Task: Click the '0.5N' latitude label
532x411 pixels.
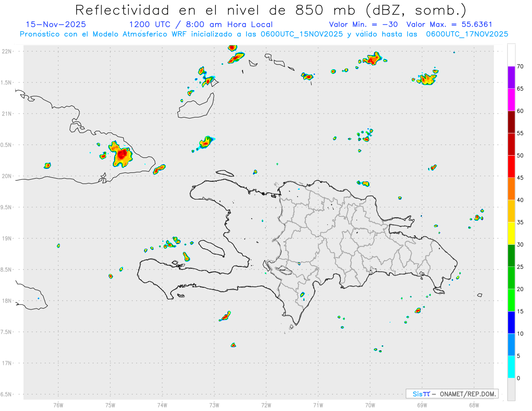Action: (7, 145)
